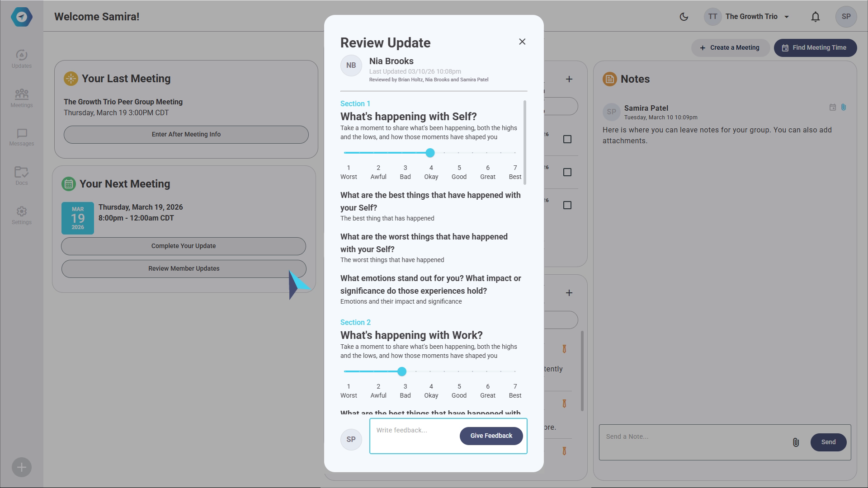Open Messages sidebar item

click(x=21, y=137)
